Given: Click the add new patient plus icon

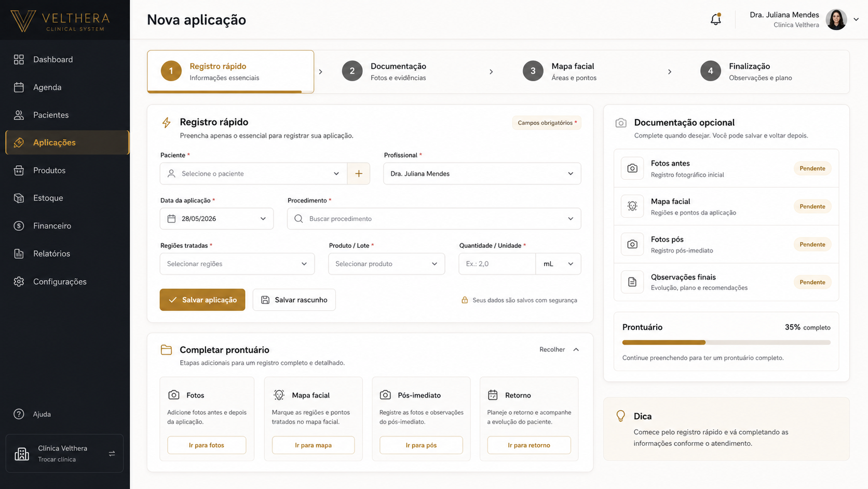Looking at the screenshot, I should click(359, 174).
